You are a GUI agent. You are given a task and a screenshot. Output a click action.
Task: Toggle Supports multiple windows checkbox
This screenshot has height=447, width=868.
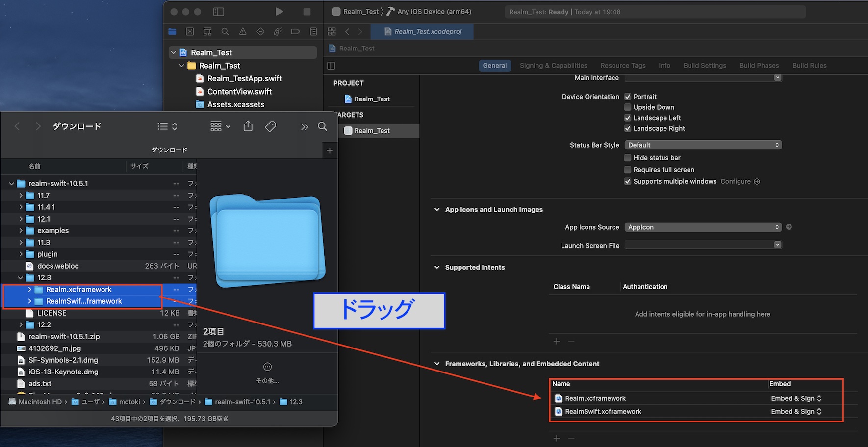coord(628,181)
